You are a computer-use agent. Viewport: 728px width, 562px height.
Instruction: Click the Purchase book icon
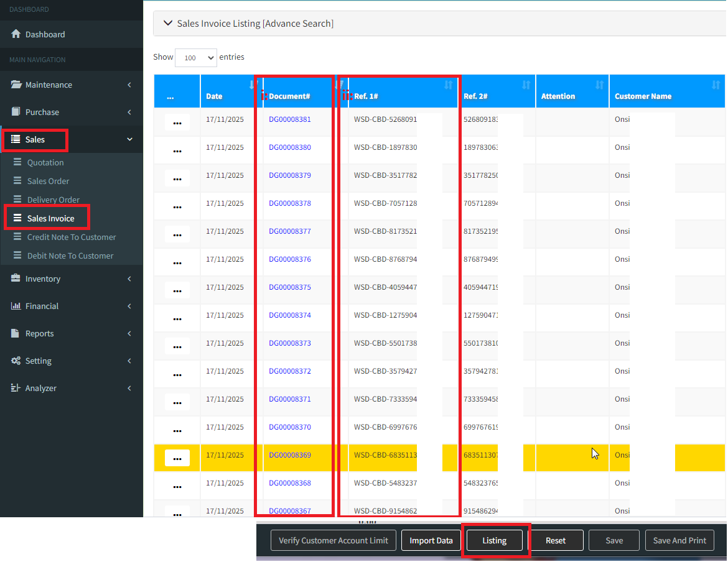pos(16,112)
